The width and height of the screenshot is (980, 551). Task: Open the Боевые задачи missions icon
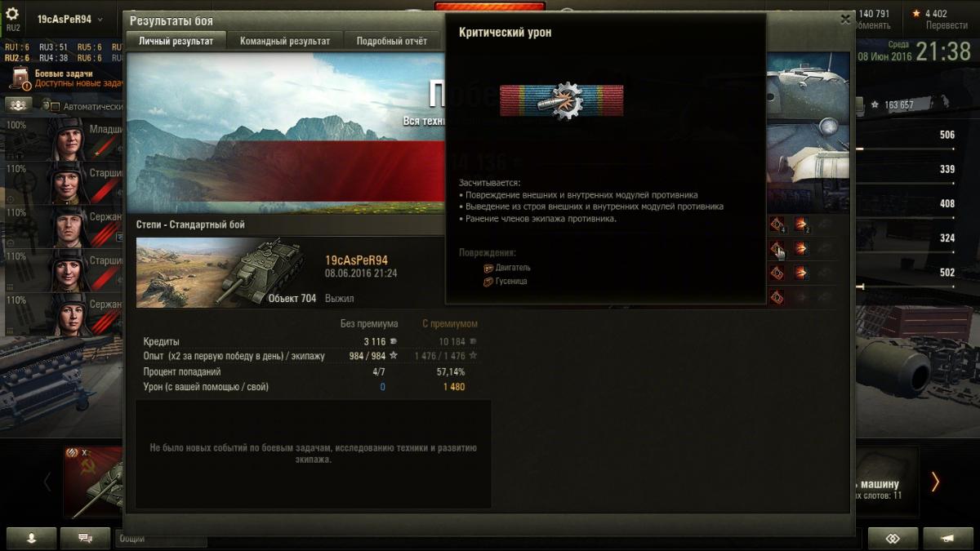tap(20, 79)
